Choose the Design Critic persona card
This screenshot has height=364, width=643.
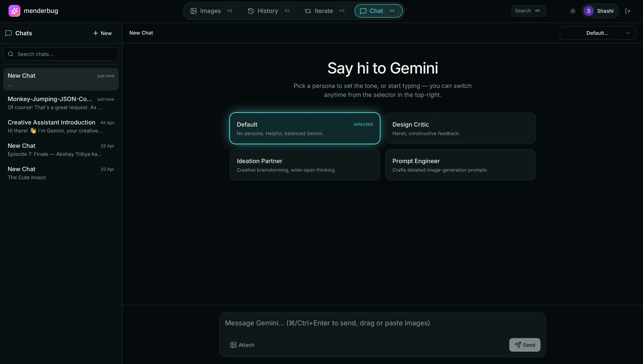pos(460,128)
